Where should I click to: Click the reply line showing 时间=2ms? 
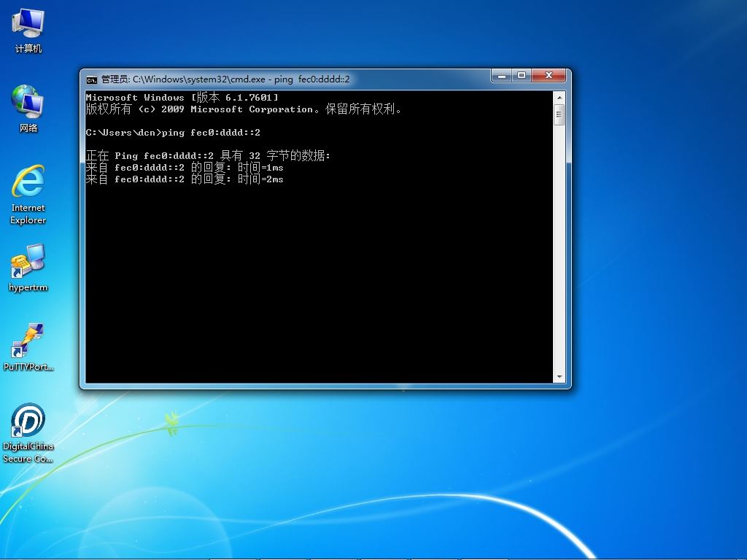click(185, 179)
